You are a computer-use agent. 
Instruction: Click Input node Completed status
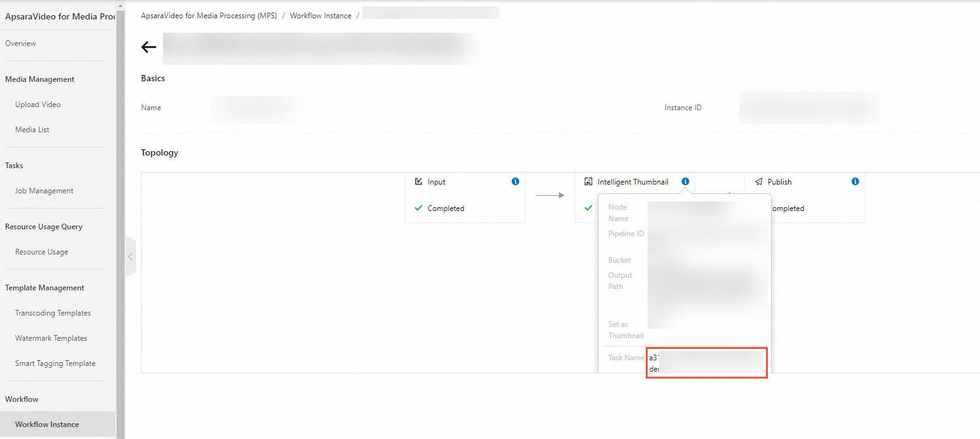[446, 208]
